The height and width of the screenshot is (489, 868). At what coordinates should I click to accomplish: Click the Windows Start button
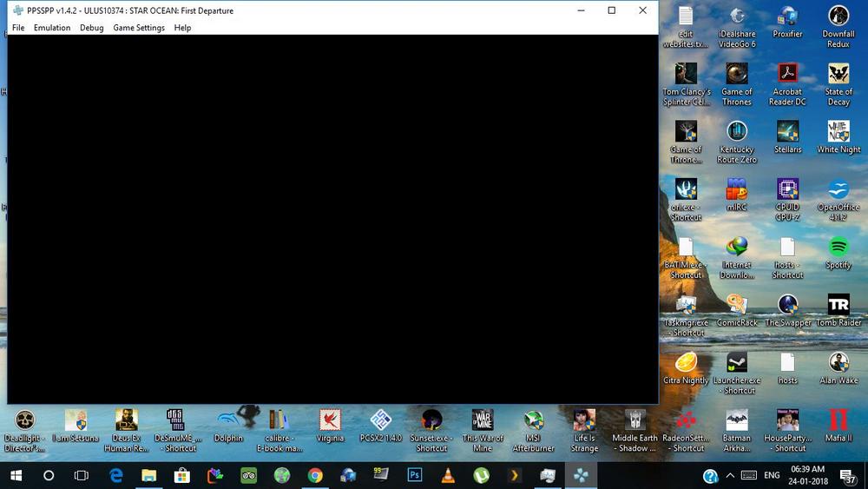tap(16, 475)
